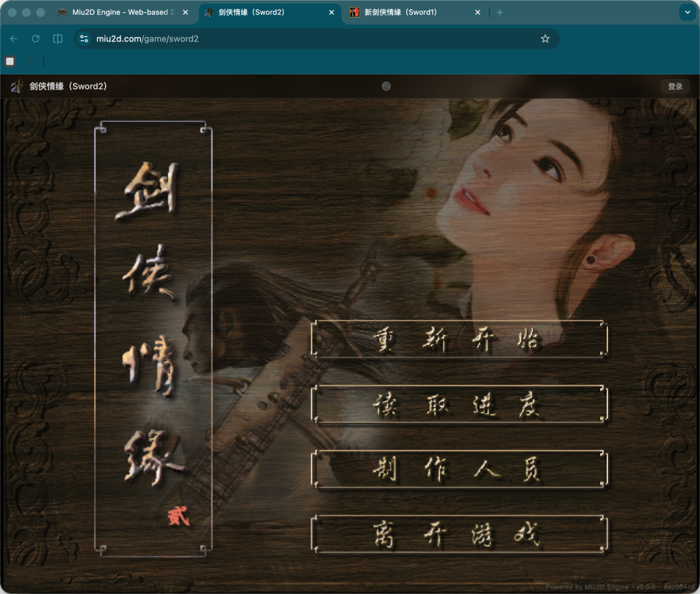
Task: Select 读取进度 to load saved game
Action: [459, 405]
